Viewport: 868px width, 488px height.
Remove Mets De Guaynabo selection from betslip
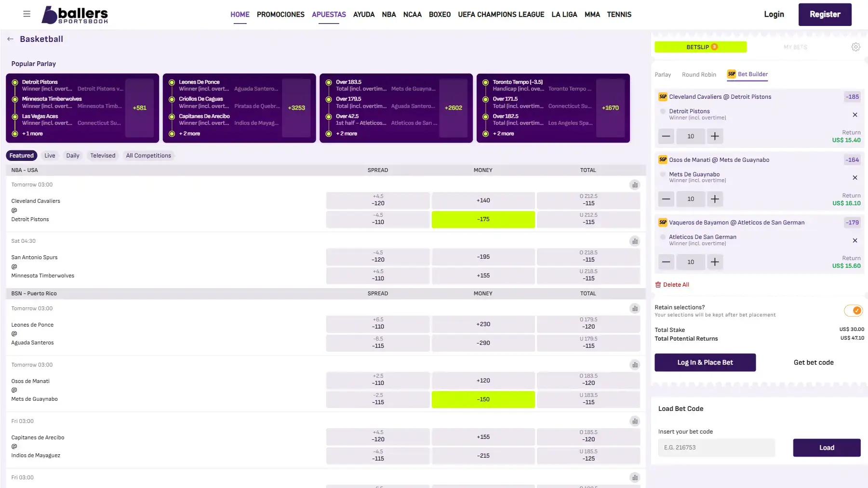click(x=855, y=178)
